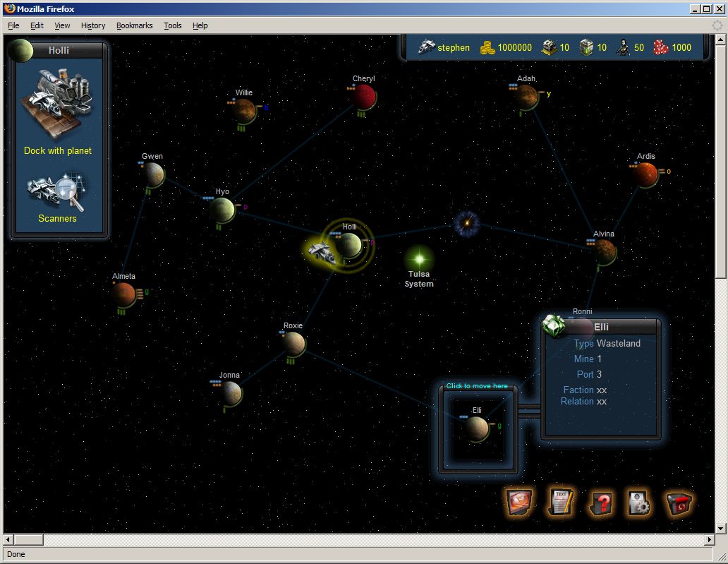
Task: Click the gold coins icon in status bar
Action: pyautogui.click(x=487, y=47)
